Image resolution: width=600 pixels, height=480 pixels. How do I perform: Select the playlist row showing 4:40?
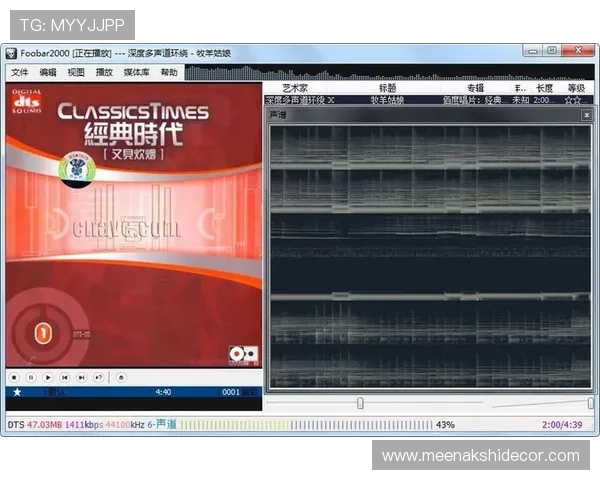click(x=134, y=392)
